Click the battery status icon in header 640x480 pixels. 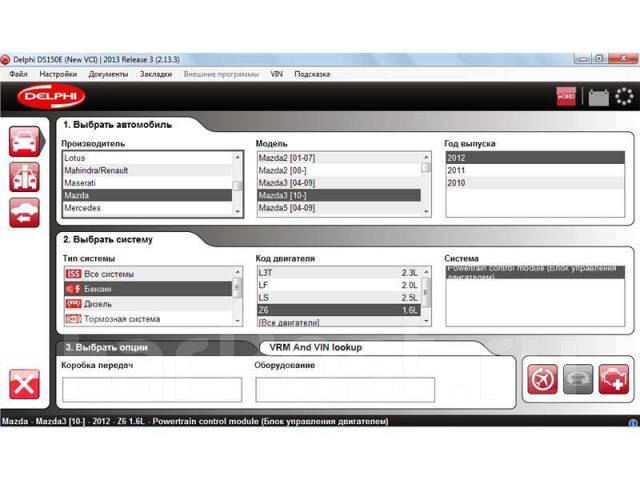(x=598, y=98)
